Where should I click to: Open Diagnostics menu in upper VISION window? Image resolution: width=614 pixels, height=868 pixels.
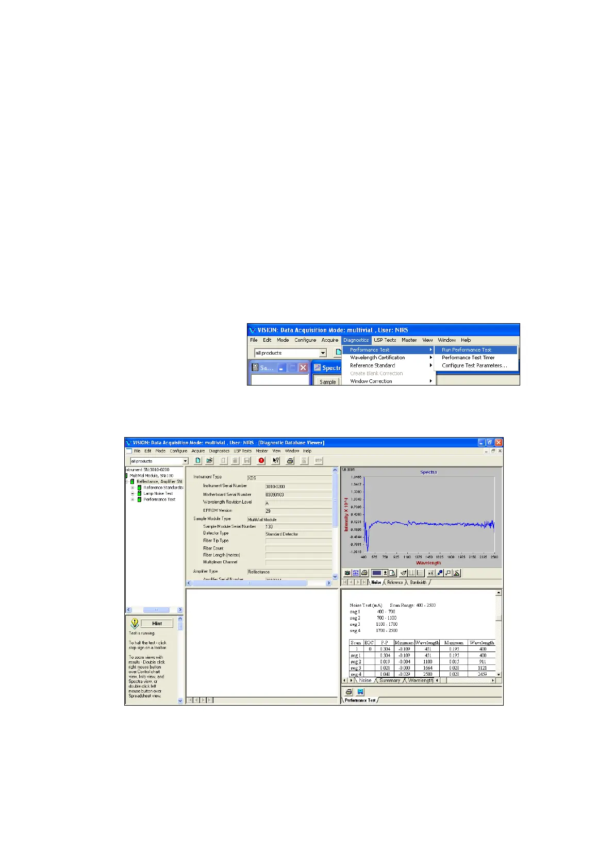coord(356,340)
